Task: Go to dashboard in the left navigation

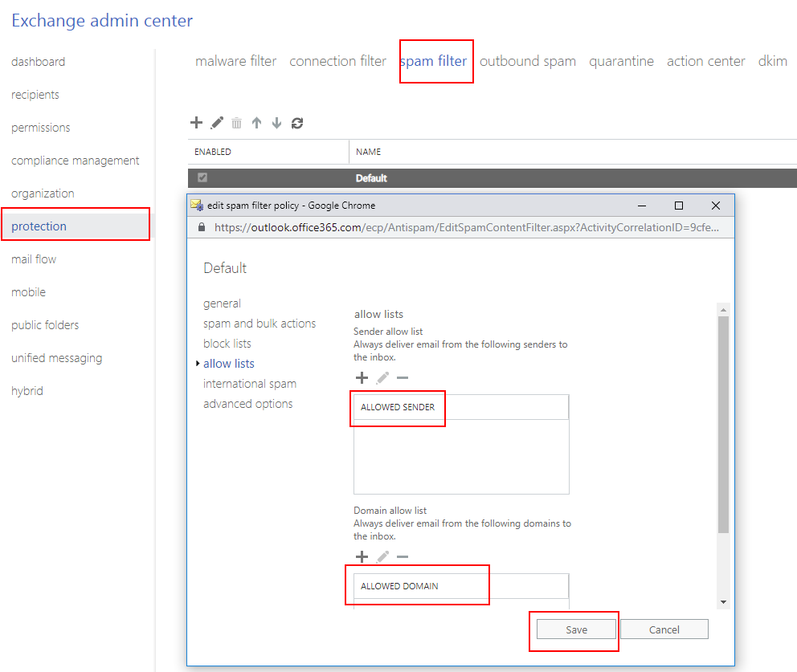Action: click(x=38, y=62)
